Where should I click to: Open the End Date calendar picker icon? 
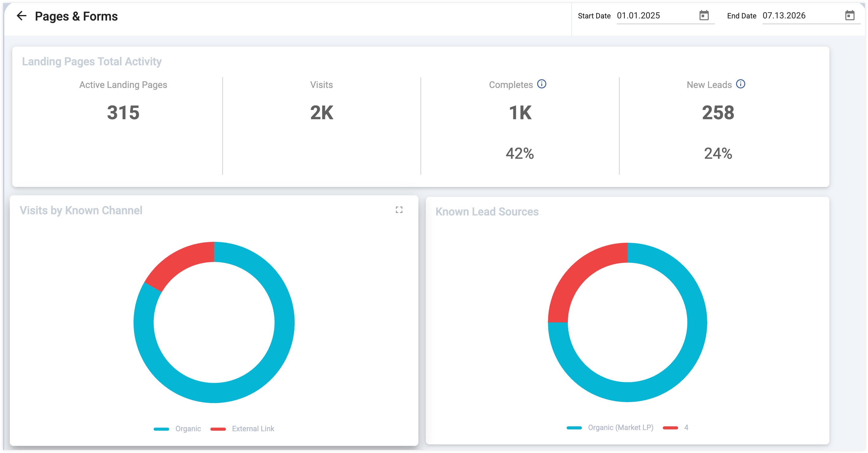pos(850,16)
